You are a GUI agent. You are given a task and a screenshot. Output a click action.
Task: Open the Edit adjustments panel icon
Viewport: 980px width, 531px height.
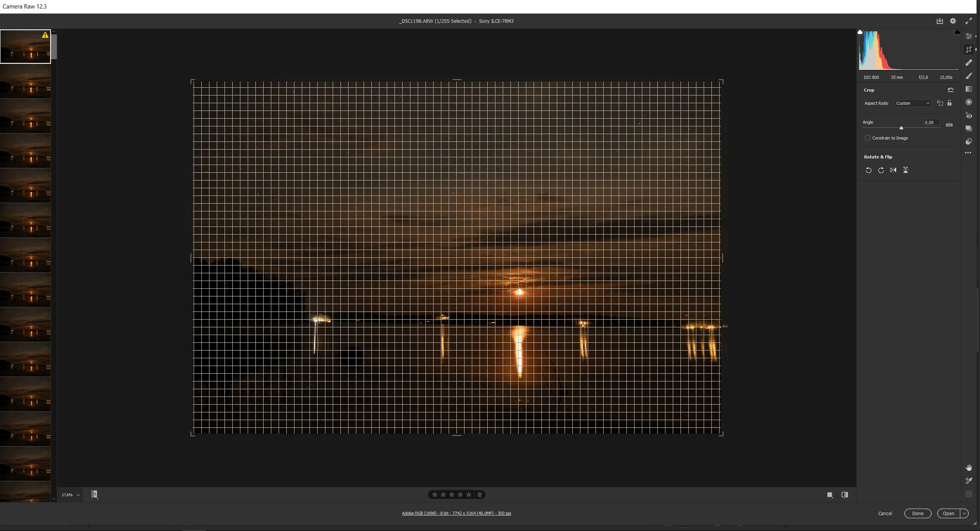[968, 36]
